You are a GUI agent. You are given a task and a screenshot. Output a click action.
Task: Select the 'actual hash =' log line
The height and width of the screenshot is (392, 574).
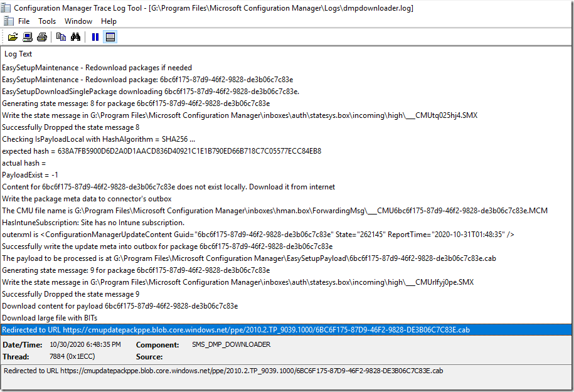coord(287,163)
